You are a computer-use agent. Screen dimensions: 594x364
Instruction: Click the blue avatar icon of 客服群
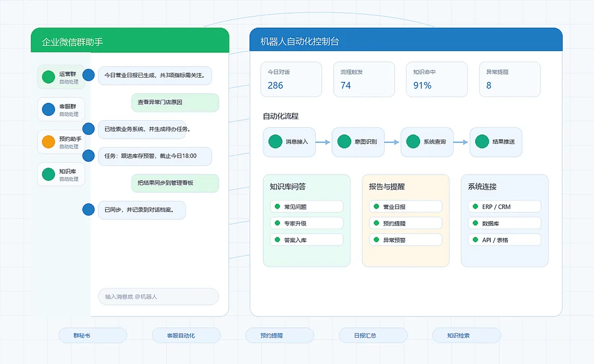point(49,109)
